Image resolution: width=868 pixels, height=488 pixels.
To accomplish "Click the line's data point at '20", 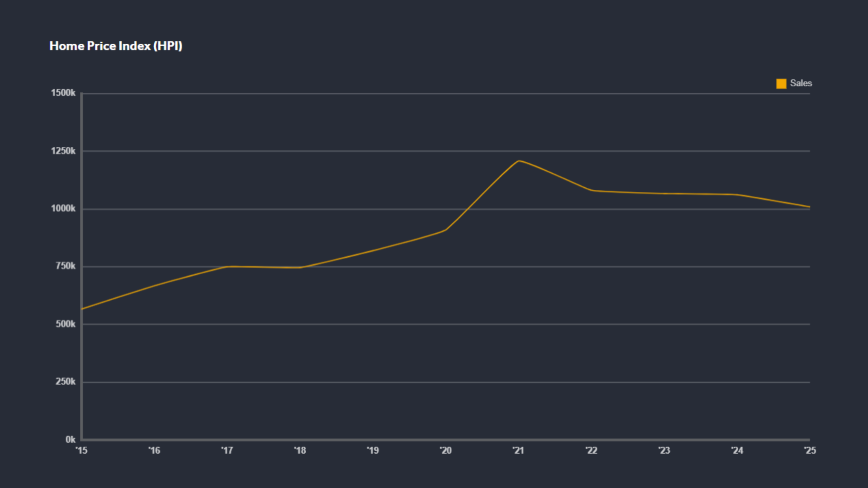I will (445, 230).
